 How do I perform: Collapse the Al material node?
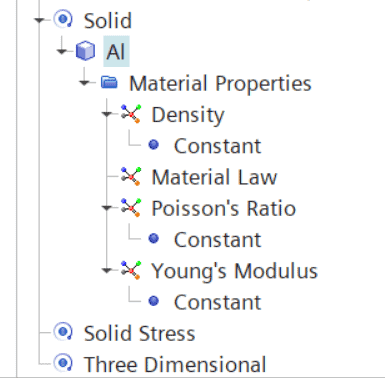(62, 51)
